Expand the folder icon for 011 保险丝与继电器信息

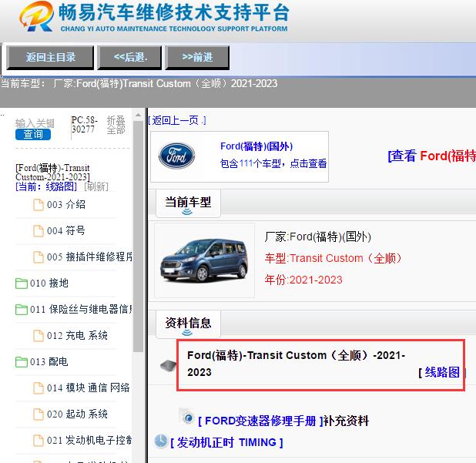pos(22,310)
